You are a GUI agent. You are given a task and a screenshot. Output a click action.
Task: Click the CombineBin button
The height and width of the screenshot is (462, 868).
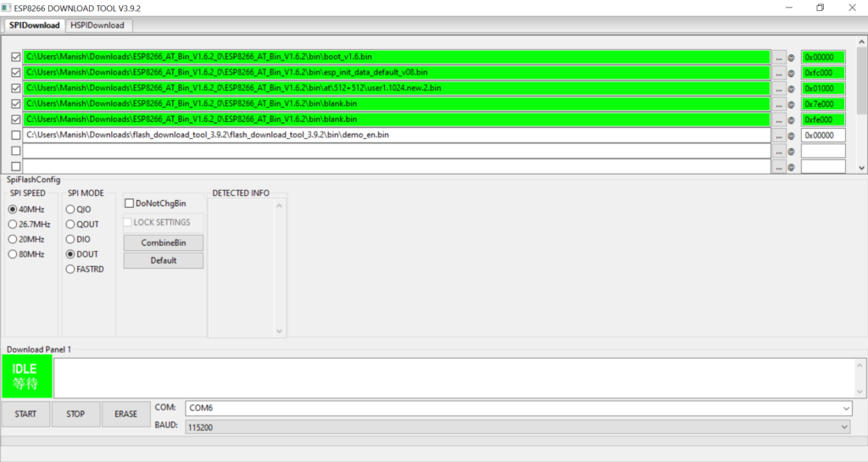click(x=164, y=243)
